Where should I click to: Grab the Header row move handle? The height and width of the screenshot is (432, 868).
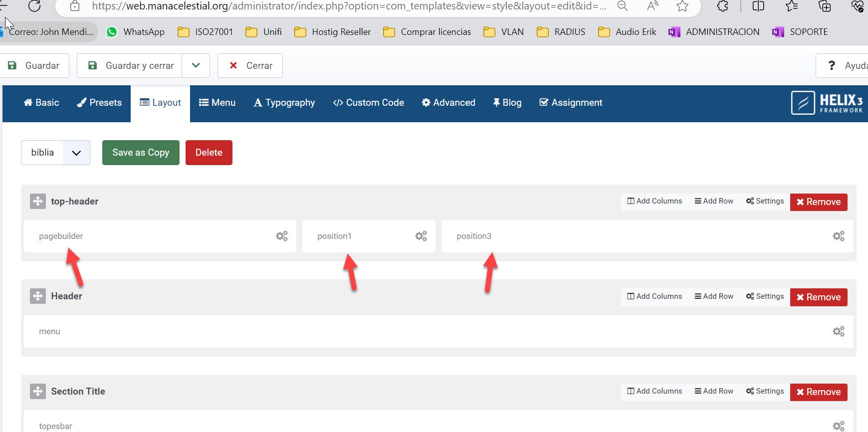(38, 296)
